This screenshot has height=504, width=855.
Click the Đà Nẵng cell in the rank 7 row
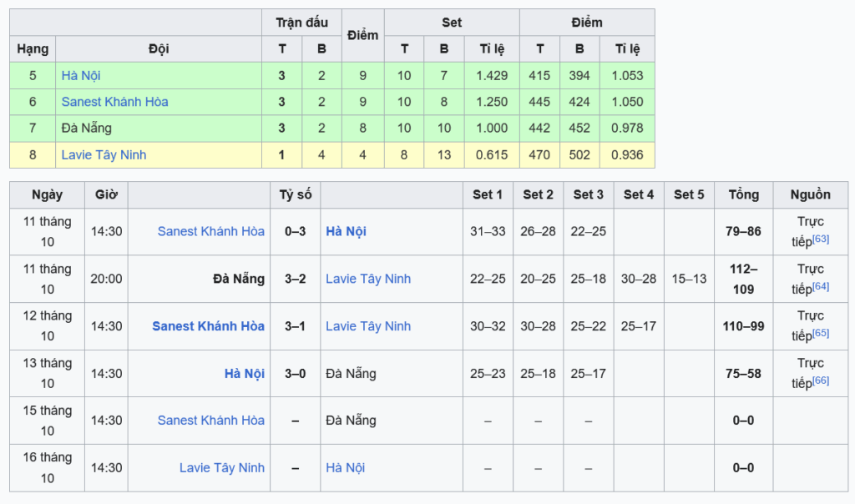86,129
